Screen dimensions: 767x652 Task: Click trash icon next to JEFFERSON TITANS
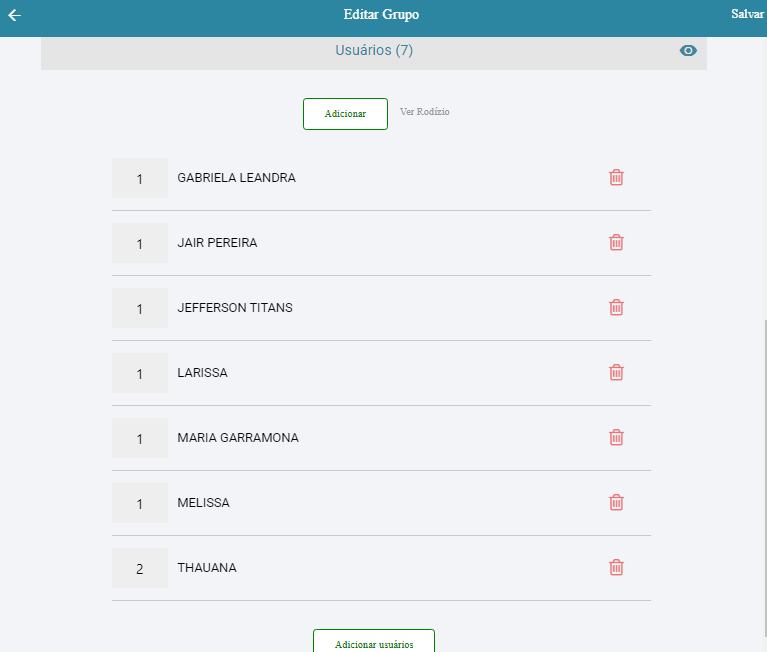[x=616, y=307]
